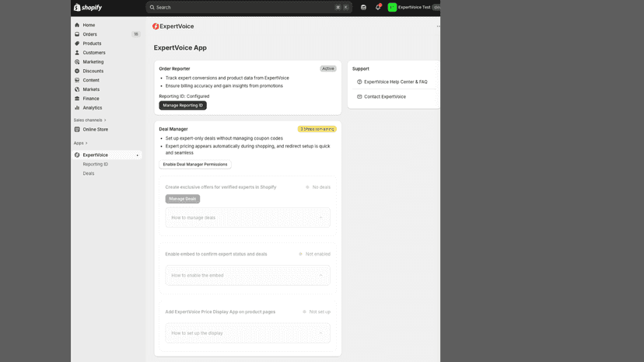Click the Analytics bar chart icon
The image size is (644, 362).
pos(77,107)
